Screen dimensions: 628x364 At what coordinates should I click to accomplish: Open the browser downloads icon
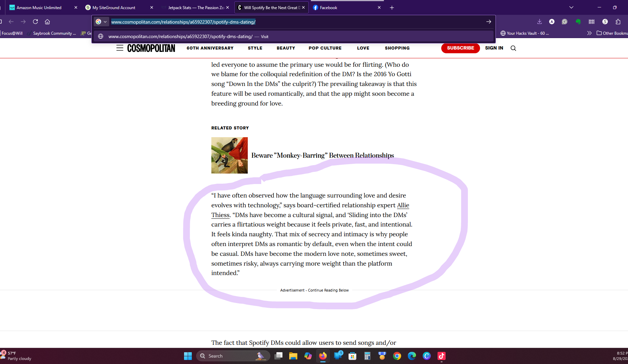(539, 22)
